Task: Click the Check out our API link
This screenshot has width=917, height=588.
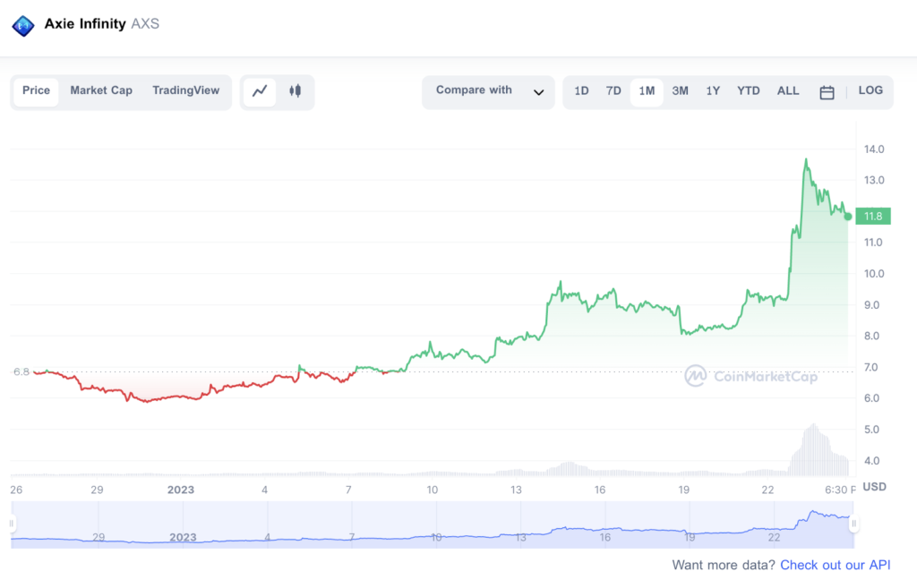Action: coord(836,566)
